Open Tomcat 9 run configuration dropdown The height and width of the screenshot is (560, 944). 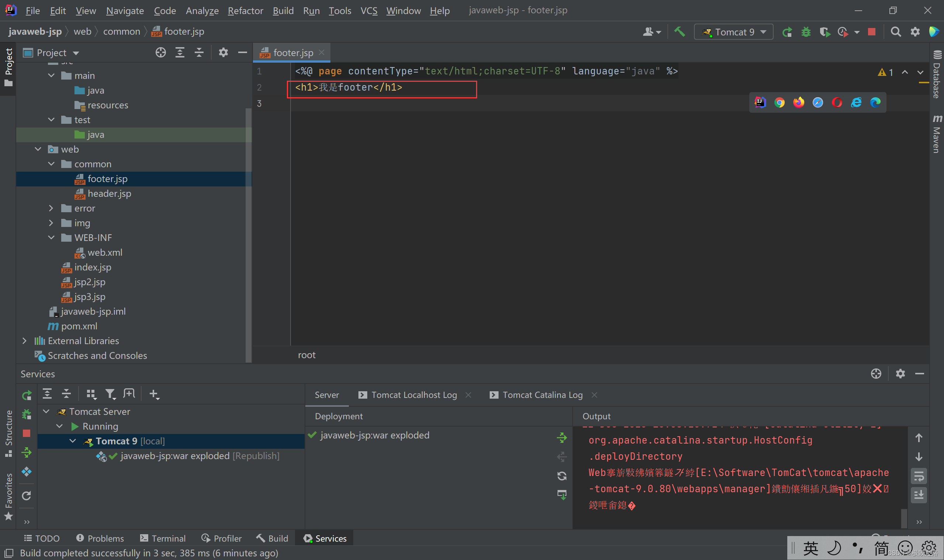click(733, 32)
